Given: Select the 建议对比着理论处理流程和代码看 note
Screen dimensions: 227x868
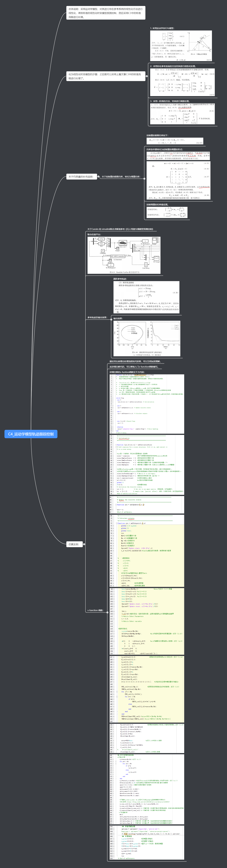Looking at the screenshot, I should coord(135,361).
